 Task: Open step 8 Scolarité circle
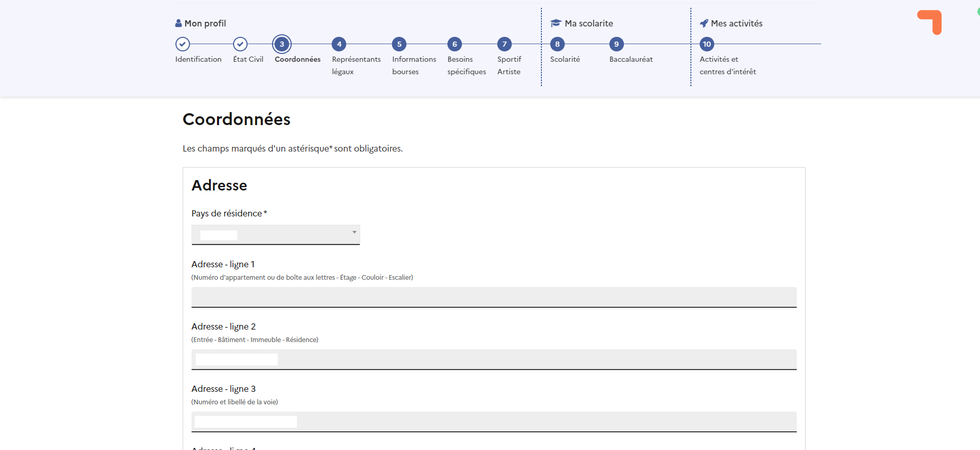coord(557,44)
